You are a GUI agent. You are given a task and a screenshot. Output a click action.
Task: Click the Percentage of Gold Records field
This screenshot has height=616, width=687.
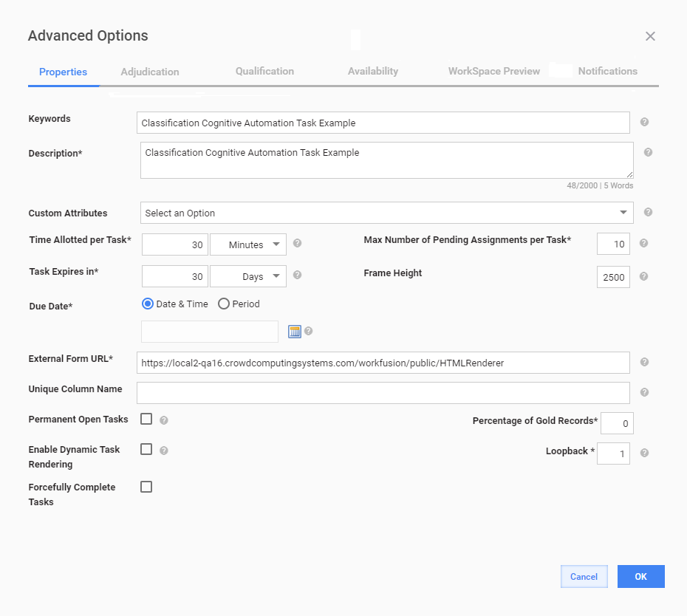coord(617,423)
